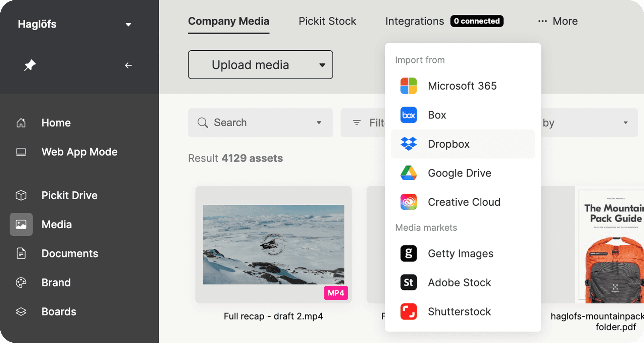
Task: Click the Media sidebar label
Action: pyautogui.click(x=57, y=224)
